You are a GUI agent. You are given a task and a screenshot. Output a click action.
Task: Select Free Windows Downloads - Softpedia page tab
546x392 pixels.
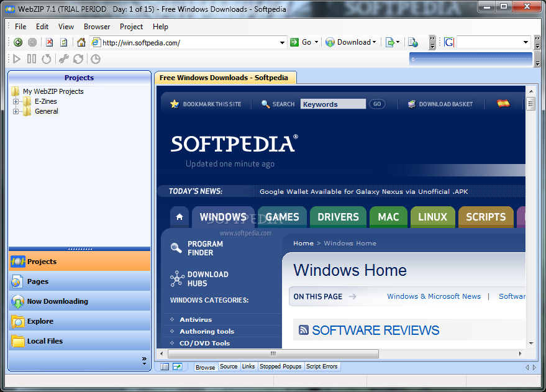click(x=225, y=78)
